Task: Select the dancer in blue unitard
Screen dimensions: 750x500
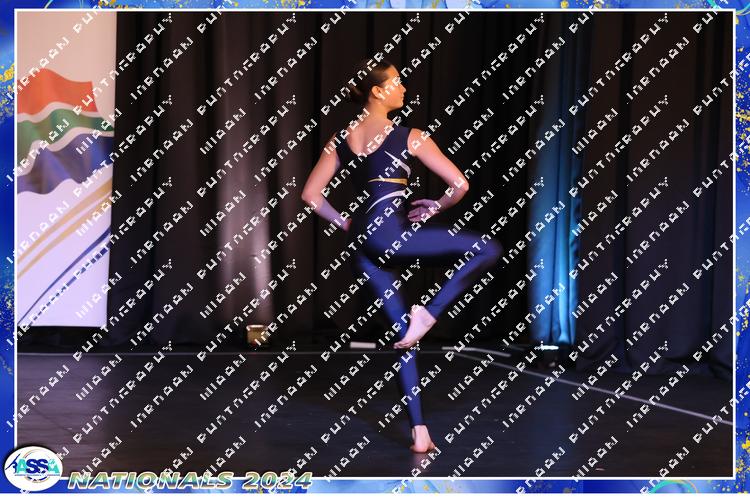Action: 401,256
